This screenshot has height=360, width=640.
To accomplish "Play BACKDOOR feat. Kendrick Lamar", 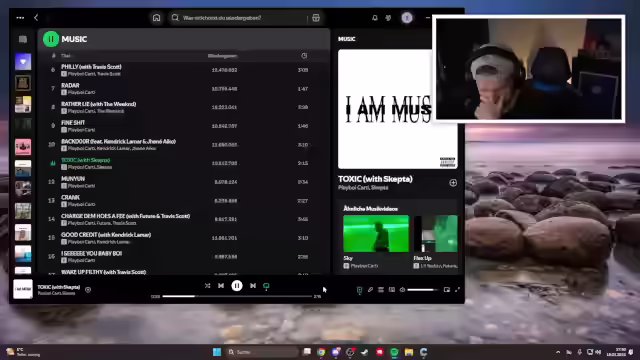I will (184, 144).
